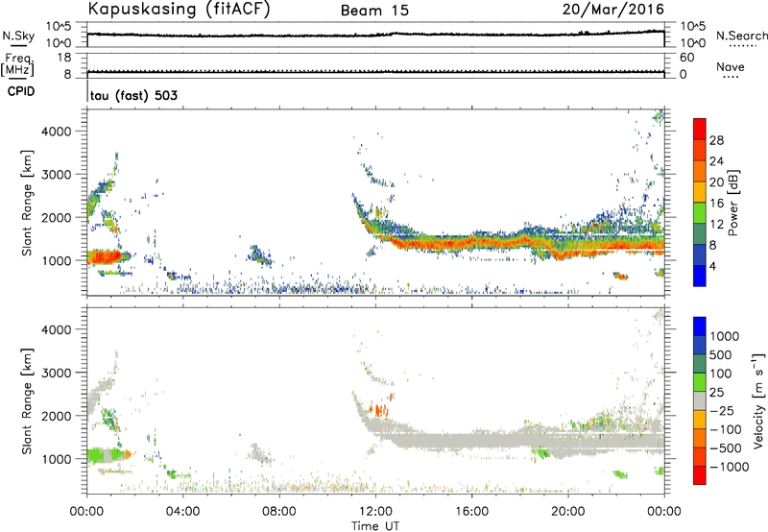Pick the yellow segment of power colorbar
Image resolution: width=768 pixels, height=532 pixels.
point(700,192)
